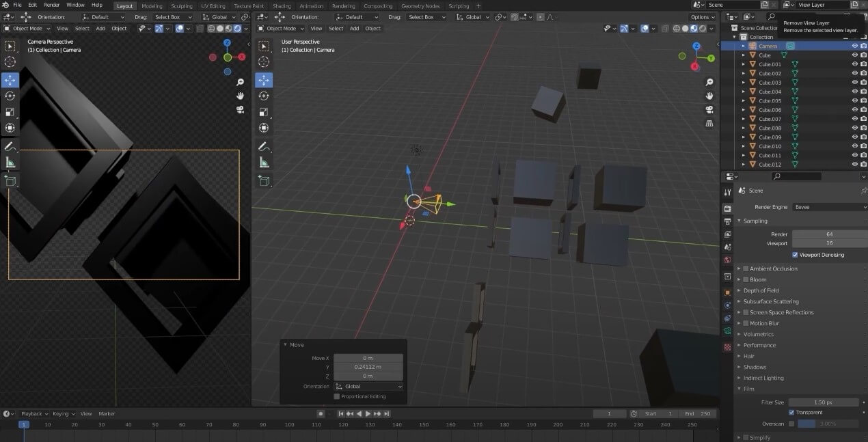Open the Render Engine dropdown
Screen dimensions: 868x442
pos(830,206)
